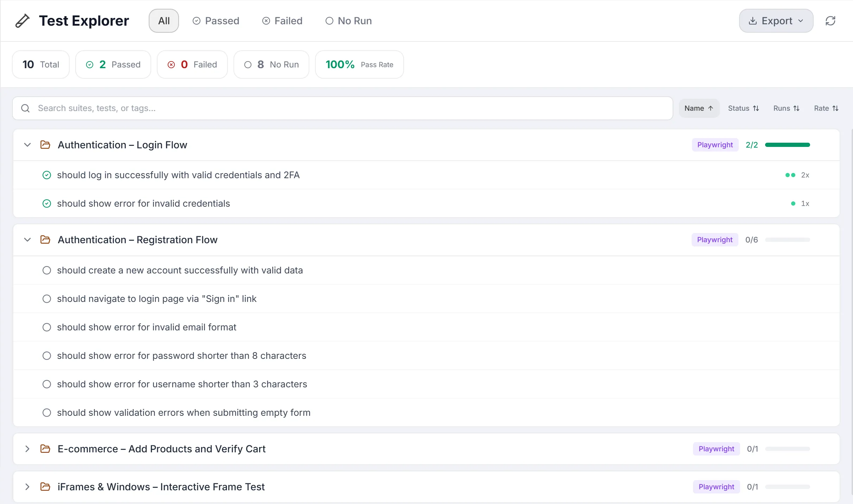
Task: Click the empty progress bar of Registration Flow
Action: (787, 240)
